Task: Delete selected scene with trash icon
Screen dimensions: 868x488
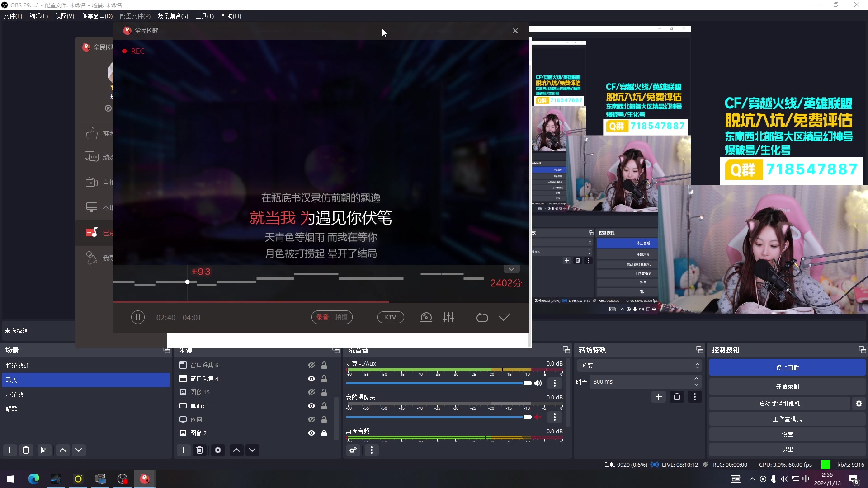Action: [26, 450]
